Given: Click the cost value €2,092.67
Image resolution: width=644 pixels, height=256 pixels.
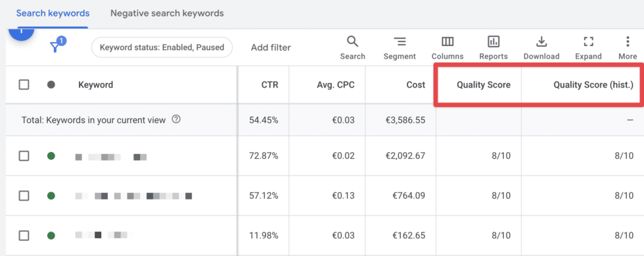Looking at the screenshot, I should click(x=405, y=156).
